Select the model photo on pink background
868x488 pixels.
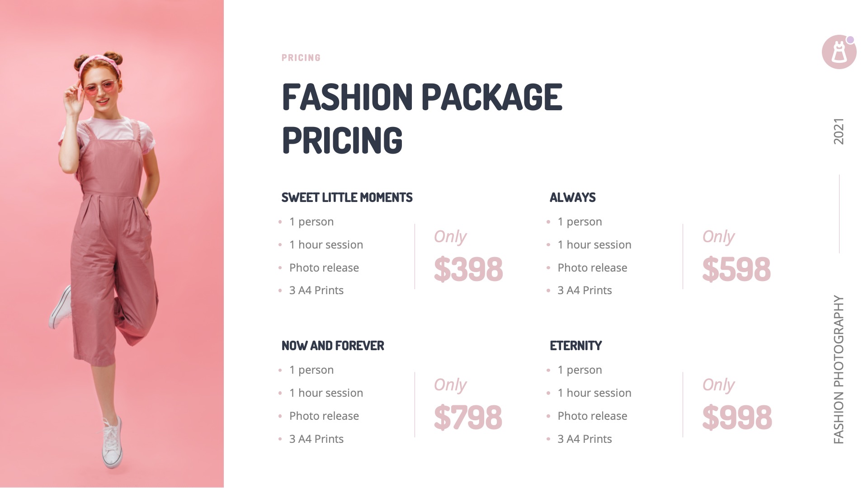click(x=112, y=244)
